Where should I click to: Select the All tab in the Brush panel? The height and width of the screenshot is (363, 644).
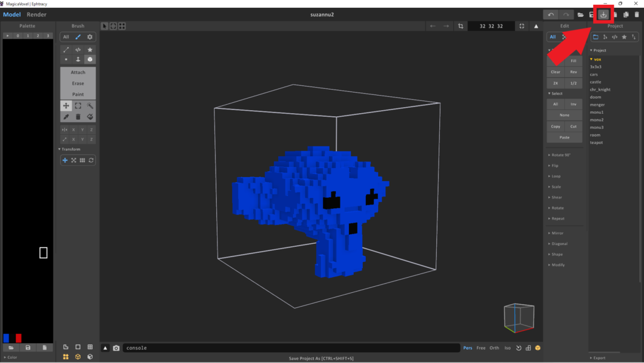click(x=65, y=37)
